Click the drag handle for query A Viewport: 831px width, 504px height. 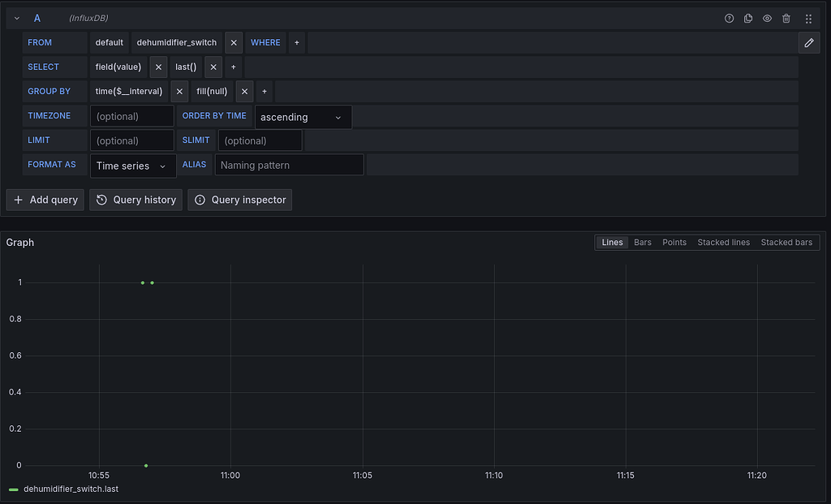coord(808,18)
